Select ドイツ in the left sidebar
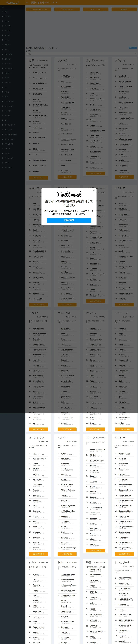This screenshot has height=644, width=138. tap(7, 40)
